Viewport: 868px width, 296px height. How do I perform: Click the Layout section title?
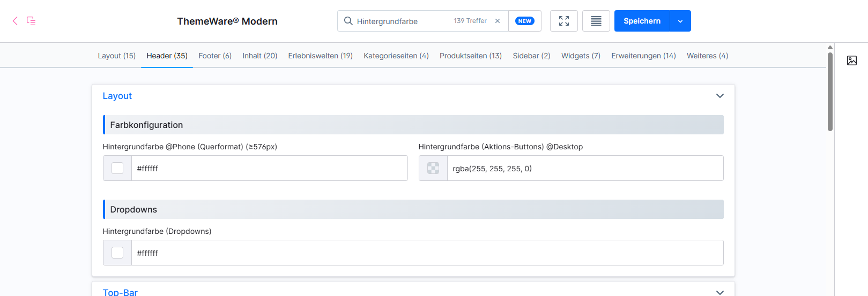point(117,96)
